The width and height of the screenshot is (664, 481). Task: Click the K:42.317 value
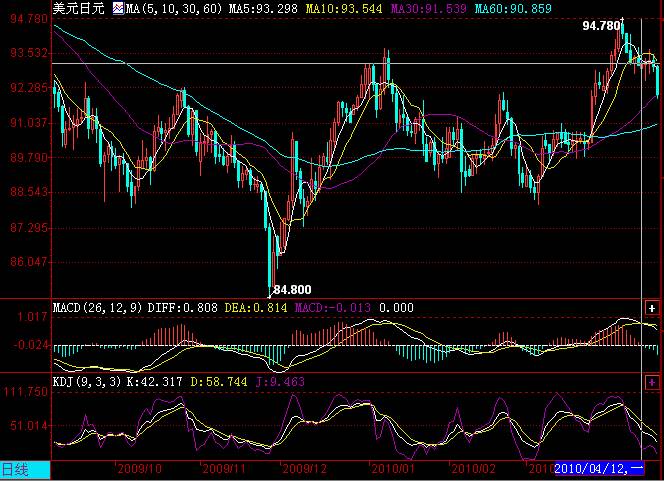pos(154,381)
